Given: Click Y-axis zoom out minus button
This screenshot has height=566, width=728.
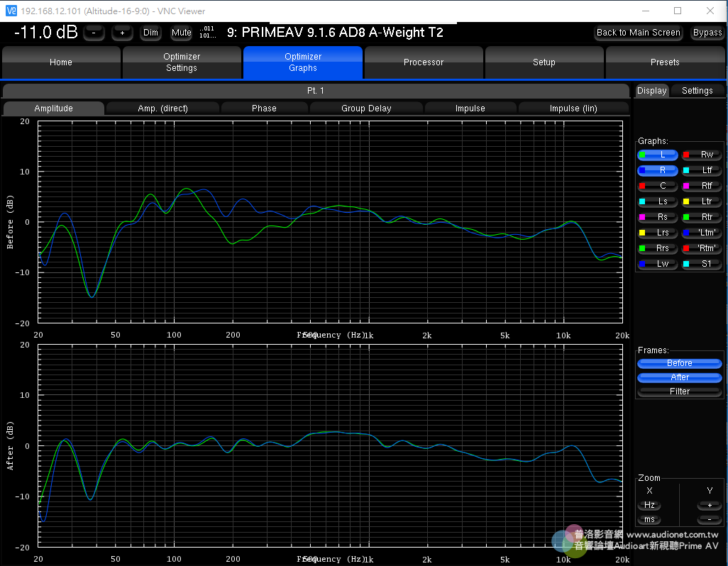Looking at the screenshot, I should click(709, 519).
